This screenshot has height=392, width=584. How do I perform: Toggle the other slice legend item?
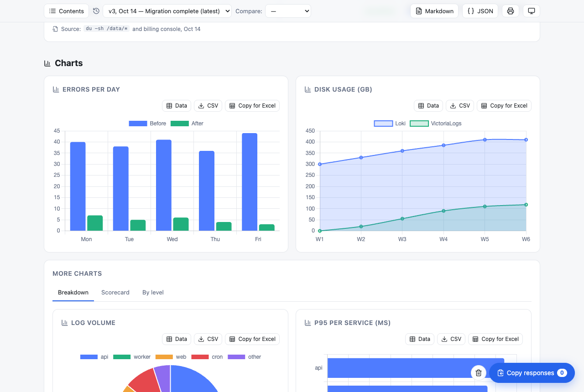point(245,357)
